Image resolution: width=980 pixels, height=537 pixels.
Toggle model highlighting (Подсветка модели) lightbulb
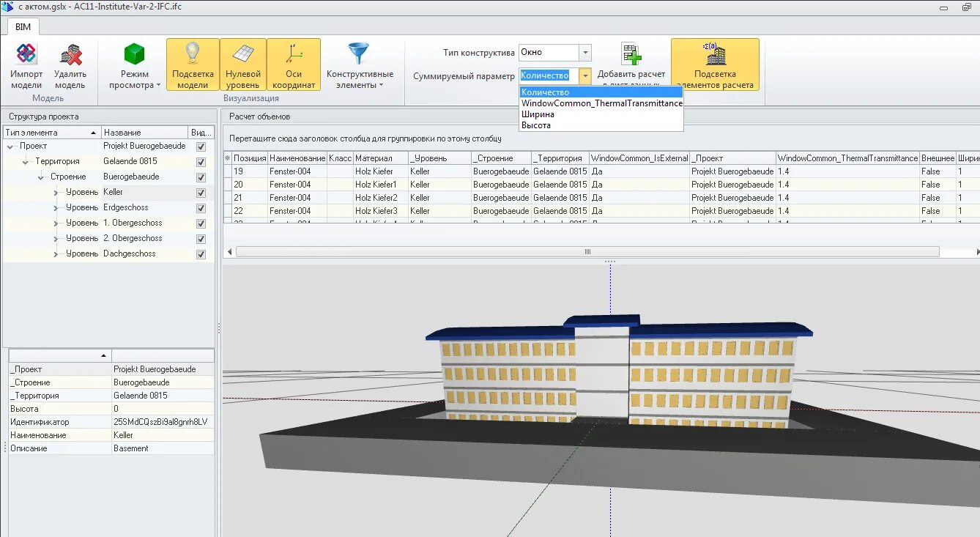point(193,64)
